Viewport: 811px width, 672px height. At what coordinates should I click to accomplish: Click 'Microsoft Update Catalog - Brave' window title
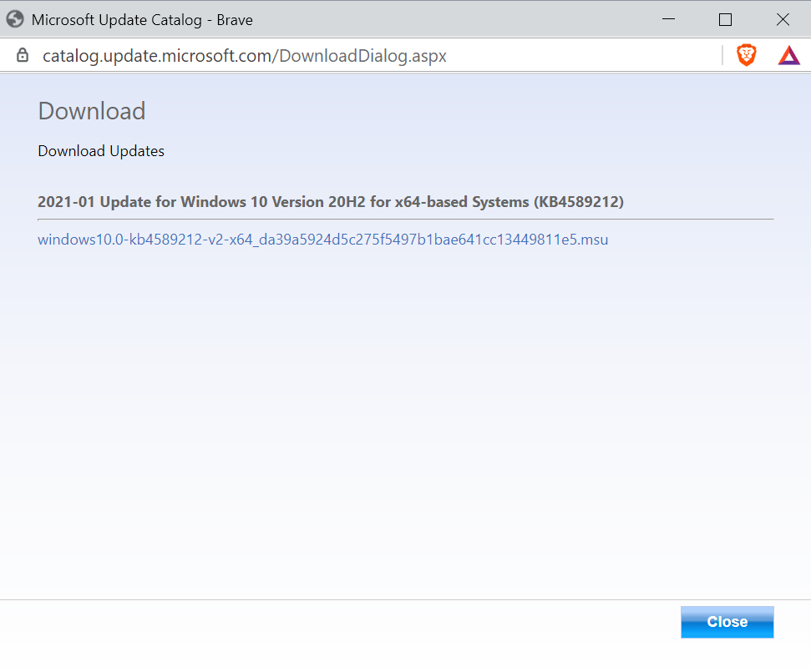142,20
